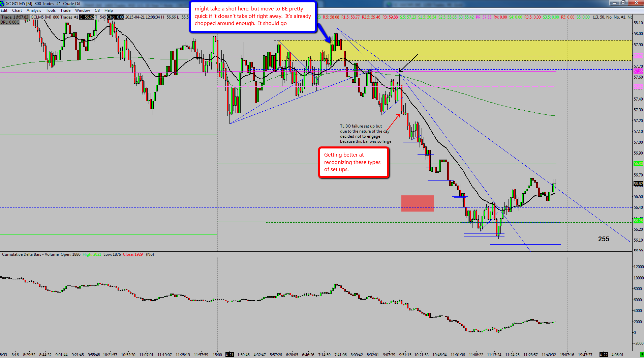
Task: Click the 'S5: 0.00' support value
Action: [583, 17]
